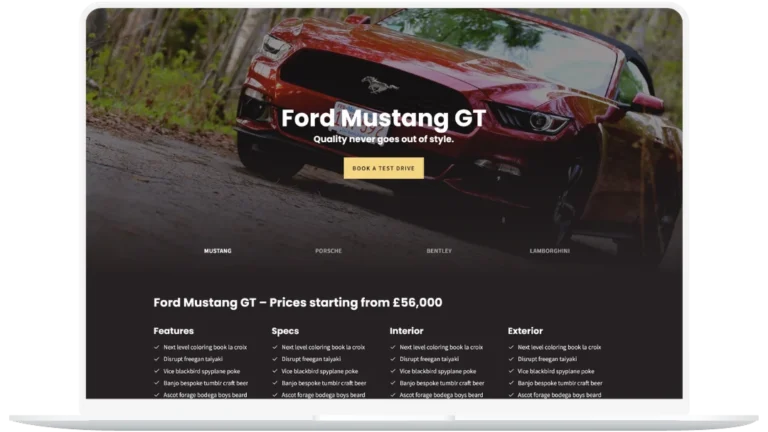
Task: Click 'Banjo bespoke tumblr craft beer' under Specs
Action: 324,383
